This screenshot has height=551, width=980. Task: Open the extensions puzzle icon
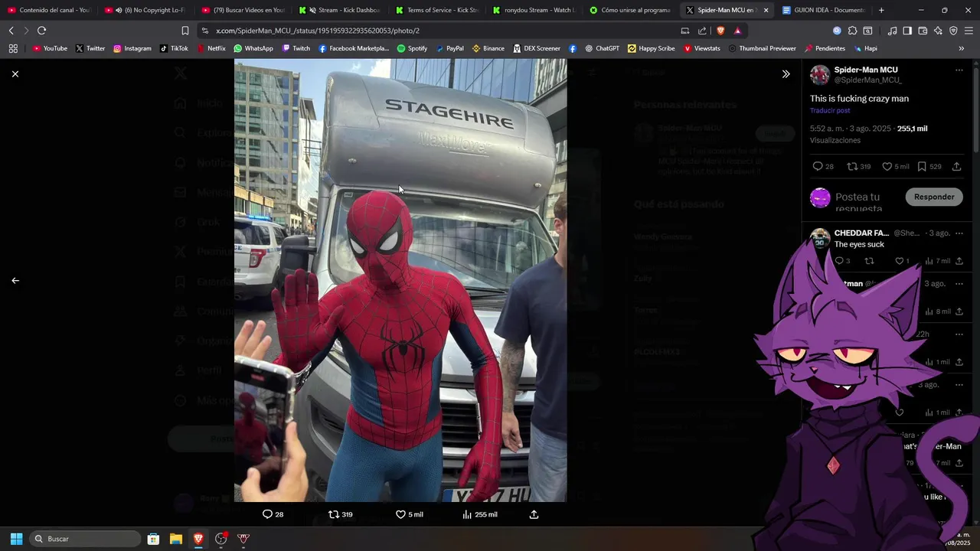coord(852,31)
